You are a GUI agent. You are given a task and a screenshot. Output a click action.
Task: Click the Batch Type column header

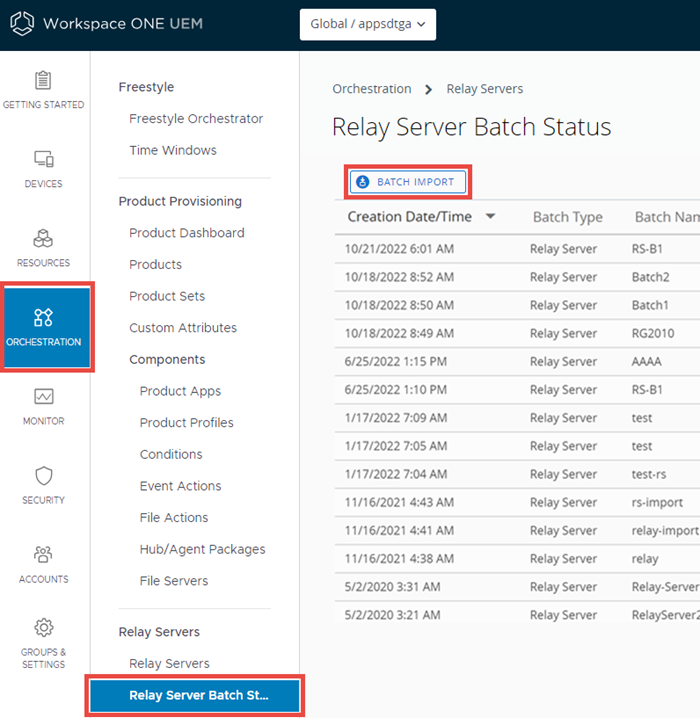[x=568, y=217]
